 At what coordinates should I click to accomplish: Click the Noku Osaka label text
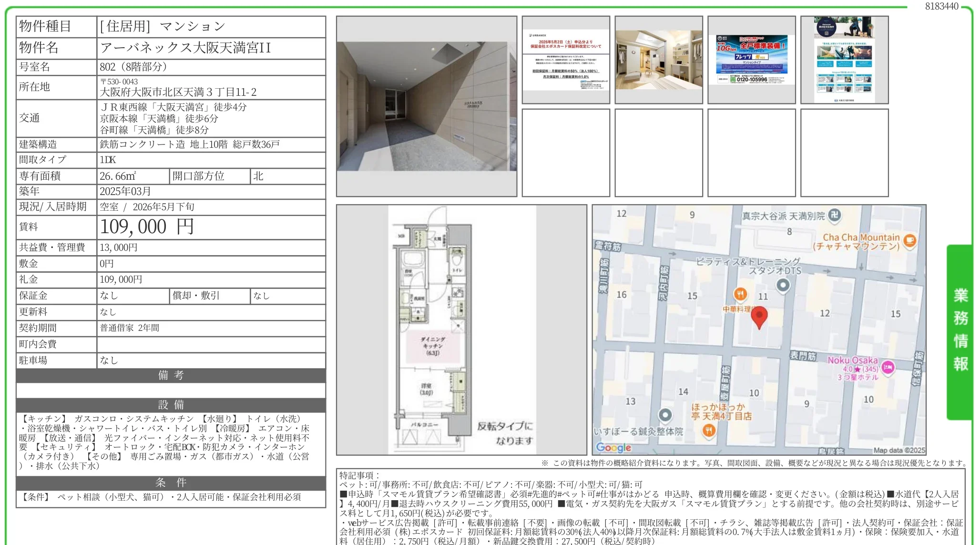[x=852, y=360]
